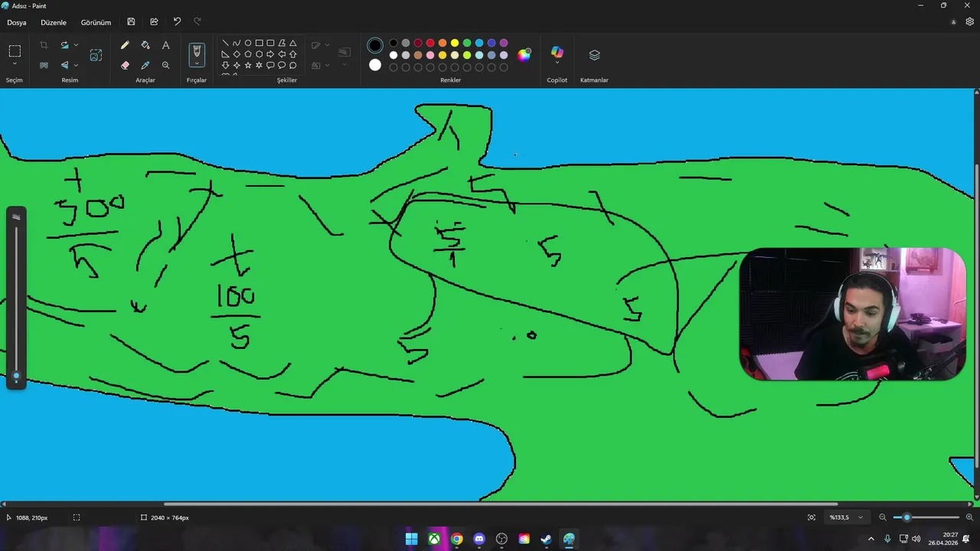The width and height of the screenshot is (980, 551).
Task: Expand the Rotate options arrow
Action: tap(76, 45)
